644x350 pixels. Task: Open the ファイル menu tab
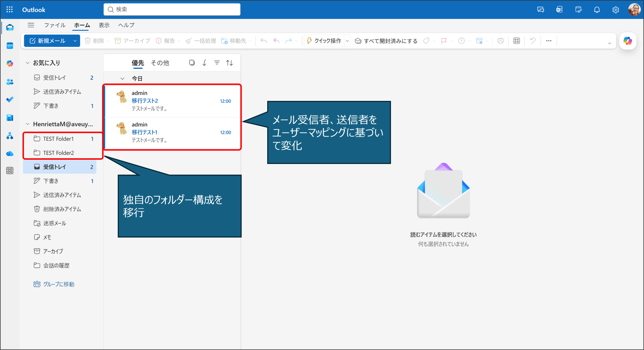[x=55, y=25]
